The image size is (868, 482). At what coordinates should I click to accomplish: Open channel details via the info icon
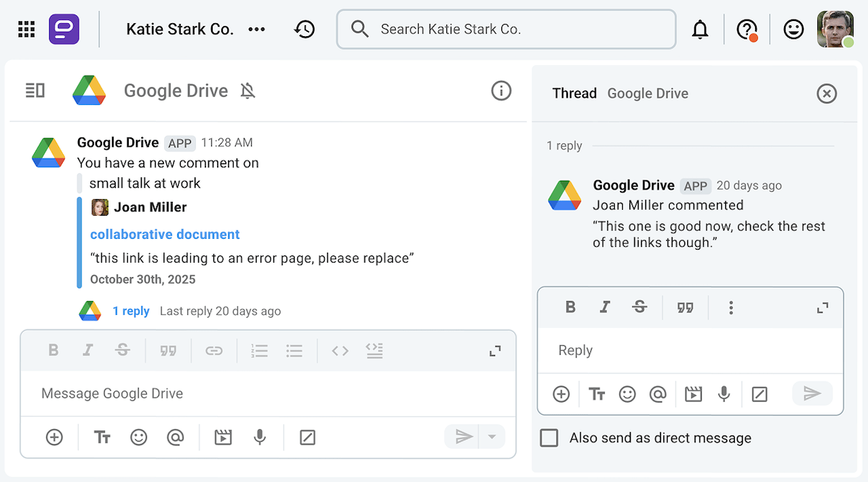point(501,90)
